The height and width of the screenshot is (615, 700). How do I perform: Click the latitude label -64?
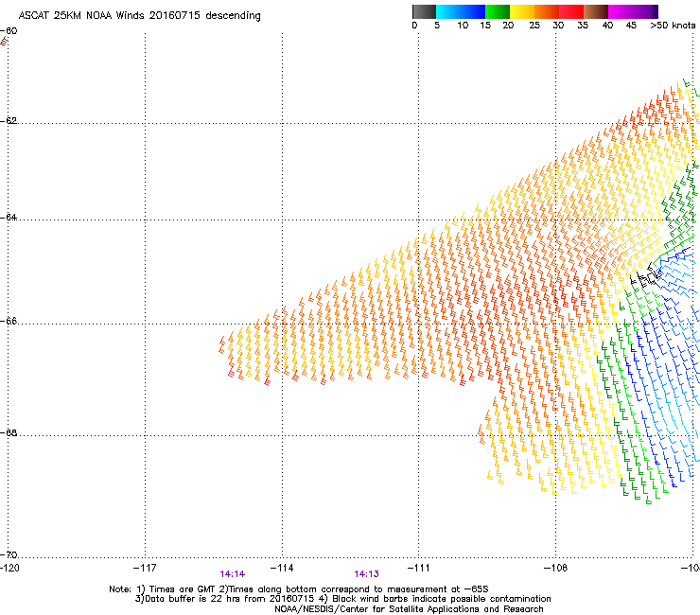(9, 217)
